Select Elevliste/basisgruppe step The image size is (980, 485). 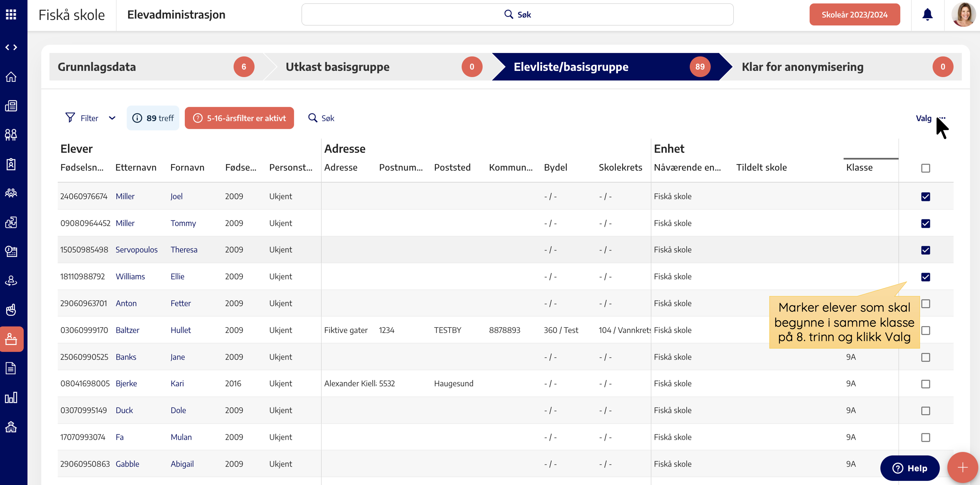(x=612, y=67)
